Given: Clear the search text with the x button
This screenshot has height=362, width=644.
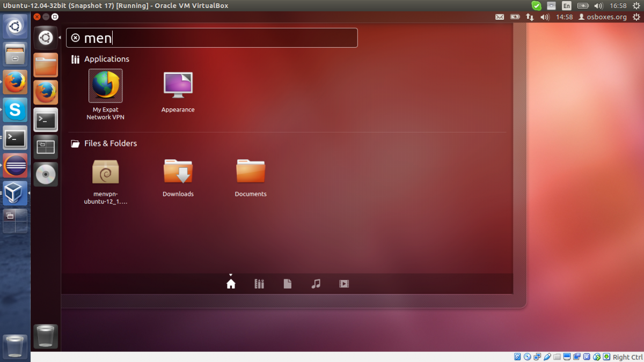Looking at the screenshot, I should pyautogui.click(x=75, y=38).
